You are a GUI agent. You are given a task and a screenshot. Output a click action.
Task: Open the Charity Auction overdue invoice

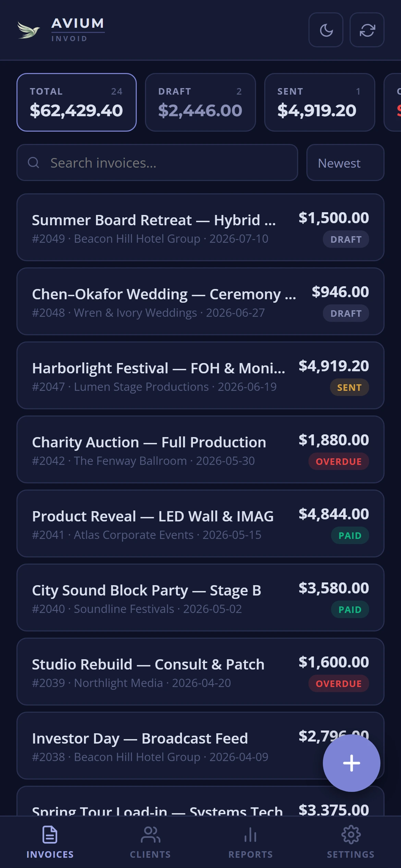200,449
